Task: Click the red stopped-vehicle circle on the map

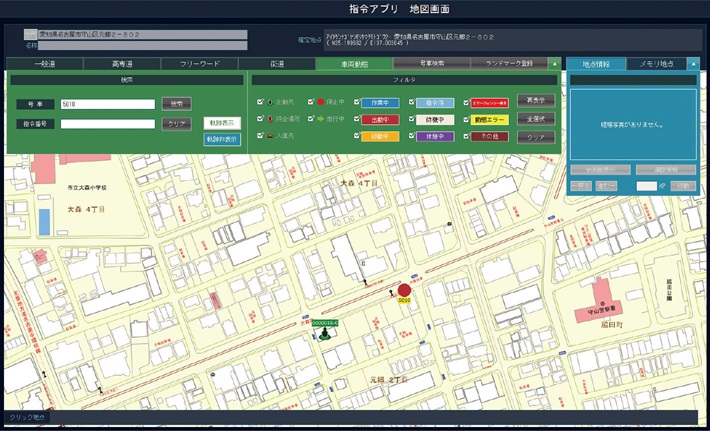Action: pyautogui.click(x=404, y=290)
